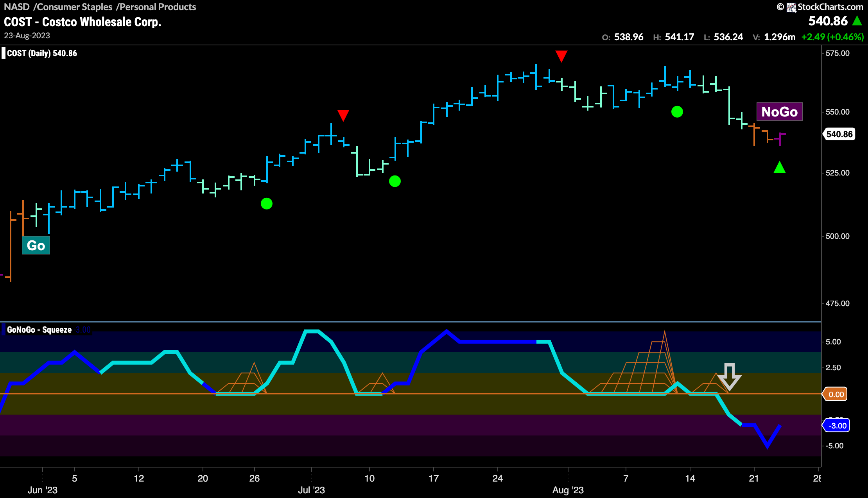This screenshot has width=868, height=498.
Task: Click the green circle marker near August 11
Action: click(x=677, y=112)
